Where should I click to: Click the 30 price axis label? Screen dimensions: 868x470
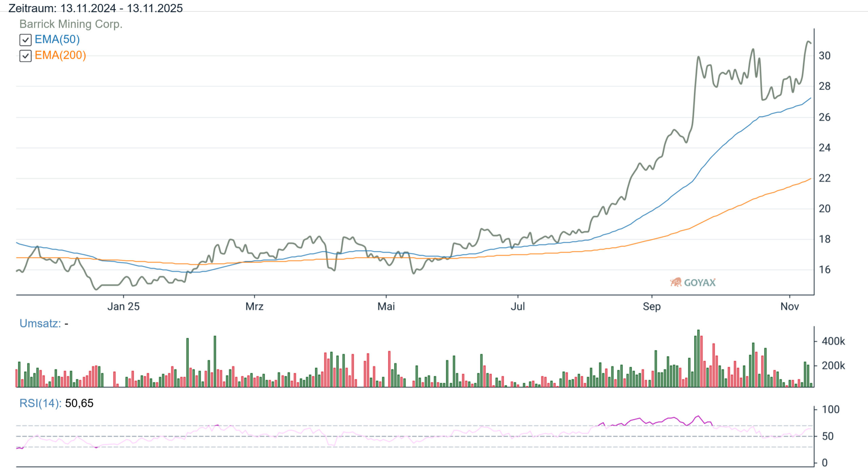pyautogui.click(x=825, y=56)
